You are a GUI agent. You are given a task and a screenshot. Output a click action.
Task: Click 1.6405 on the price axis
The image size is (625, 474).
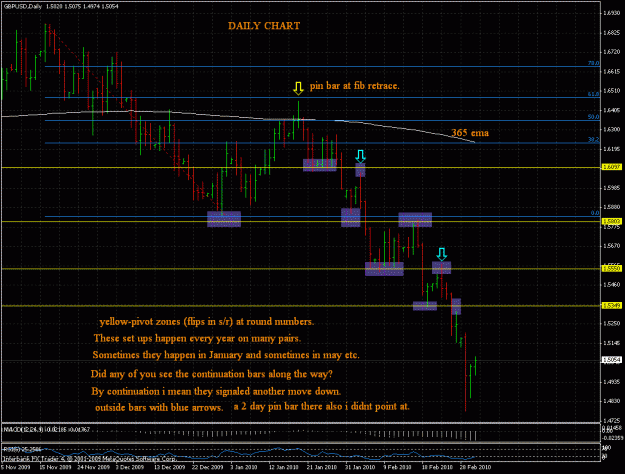pyautogui.click(x=611, y=110)
